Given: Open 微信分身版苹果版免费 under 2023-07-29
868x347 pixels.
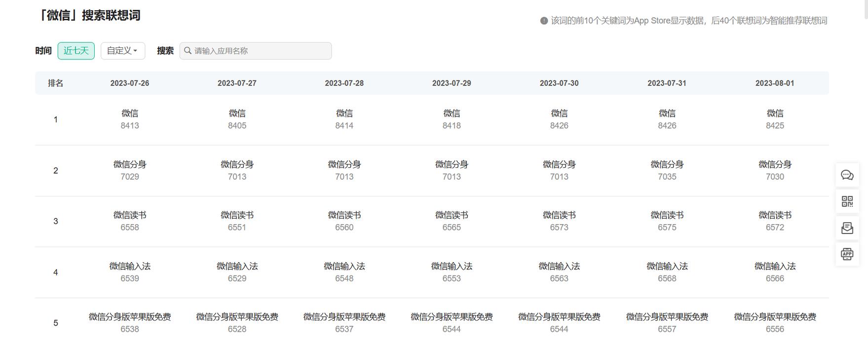Looking at the screenshot, I should point(452,317).
